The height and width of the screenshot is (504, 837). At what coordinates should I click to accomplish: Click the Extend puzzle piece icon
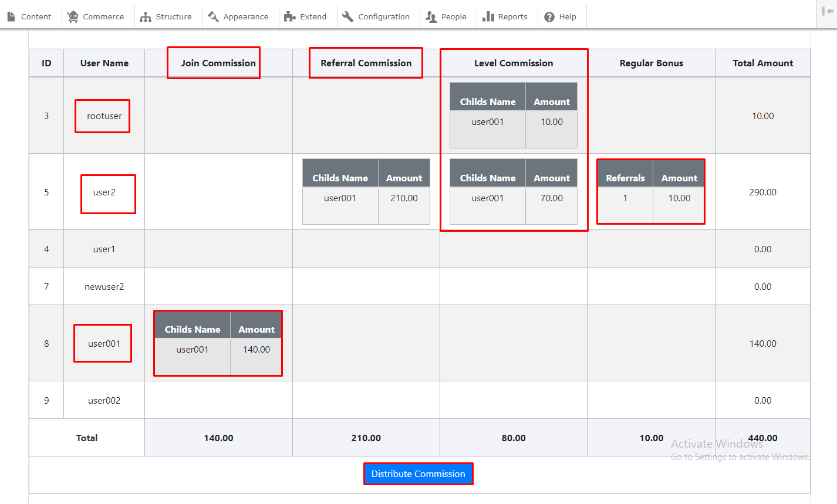coord(289,16)
